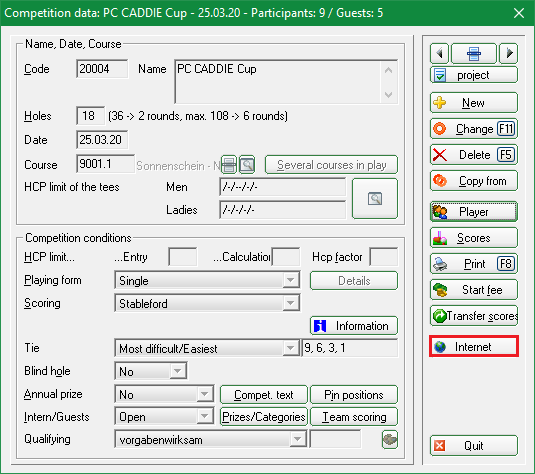Expand the Intern/Guests dropdown
The width and height of the screenshot is (535, 474).
coord(205,416)
